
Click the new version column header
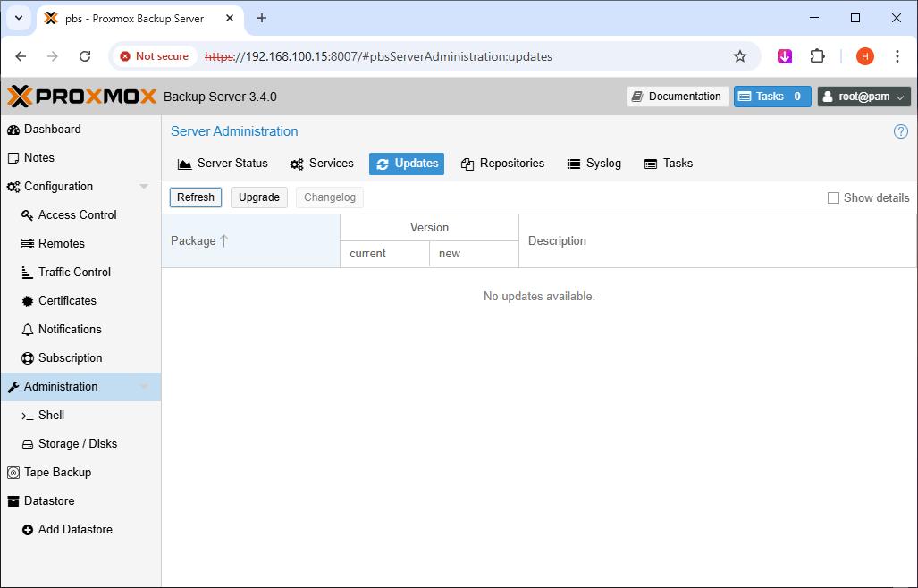pos(475,254)
